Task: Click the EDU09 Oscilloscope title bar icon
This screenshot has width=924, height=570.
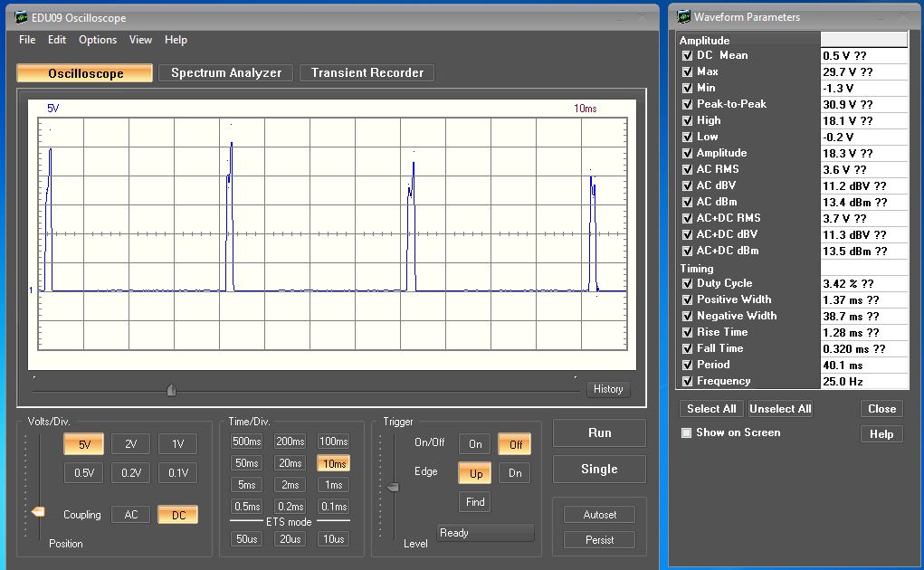Action: click(x=22, y=17)
